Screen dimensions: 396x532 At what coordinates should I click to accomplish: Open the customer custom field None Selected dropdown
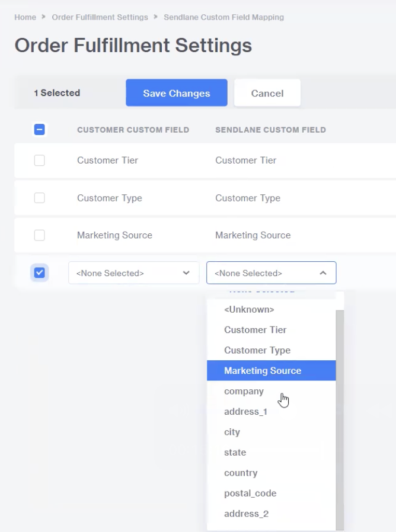(x=134, y=273)
